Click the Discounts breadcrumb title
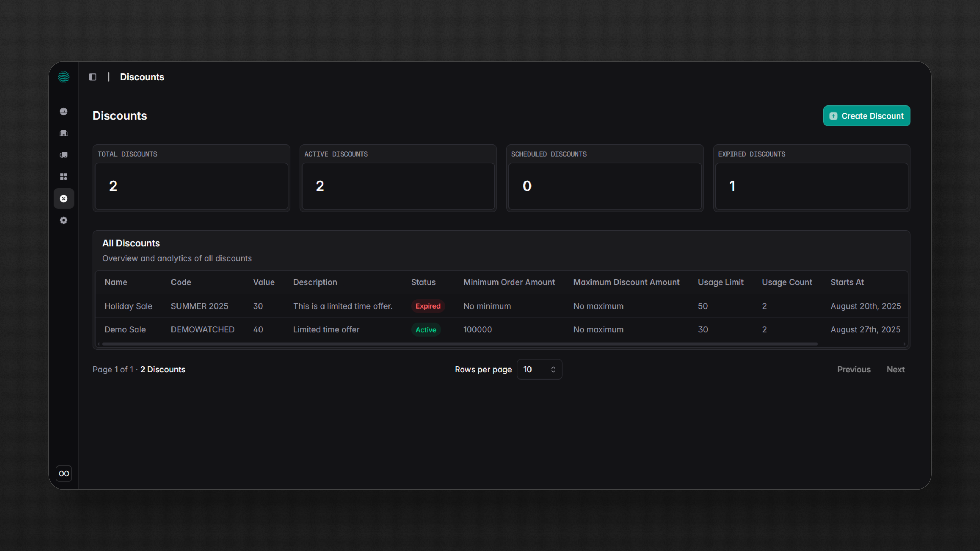980x551 pixels. 142,77
